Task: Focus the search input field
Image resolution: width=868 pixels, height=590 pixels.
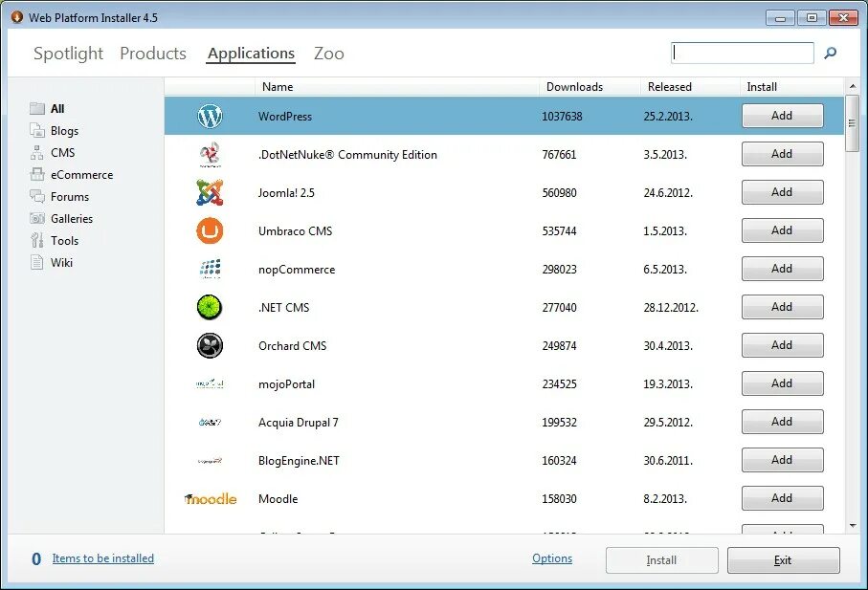Action: [743, 54]
